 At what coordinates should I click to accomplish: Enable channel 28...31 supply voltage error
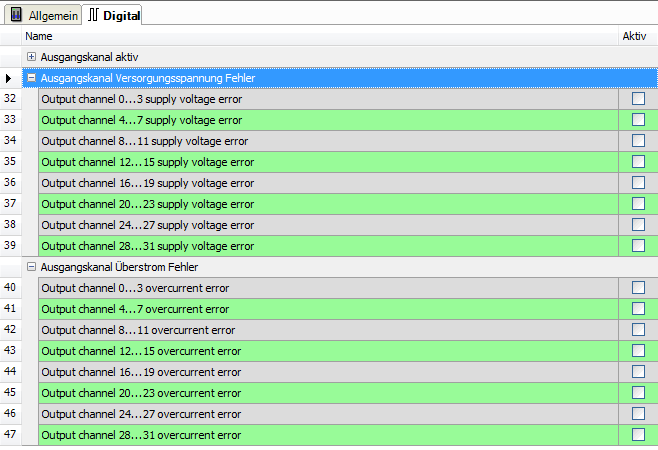[638, 246]
